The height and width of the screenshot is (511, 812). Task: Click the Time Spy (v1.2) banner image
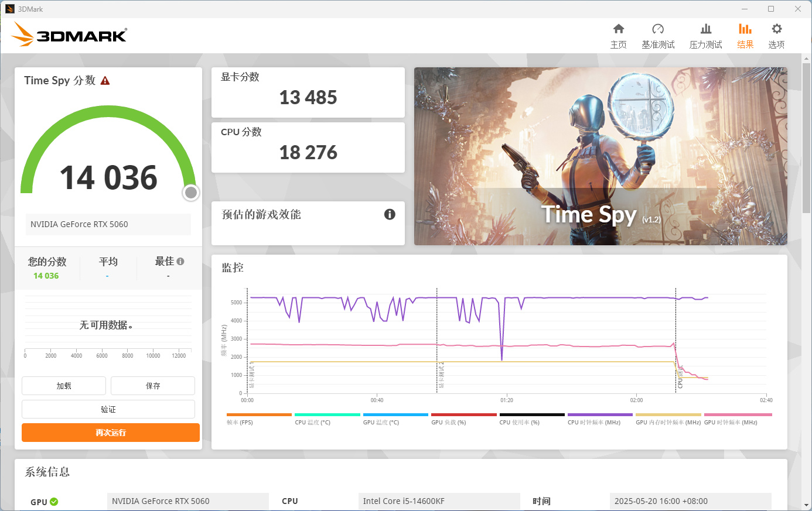601,156
